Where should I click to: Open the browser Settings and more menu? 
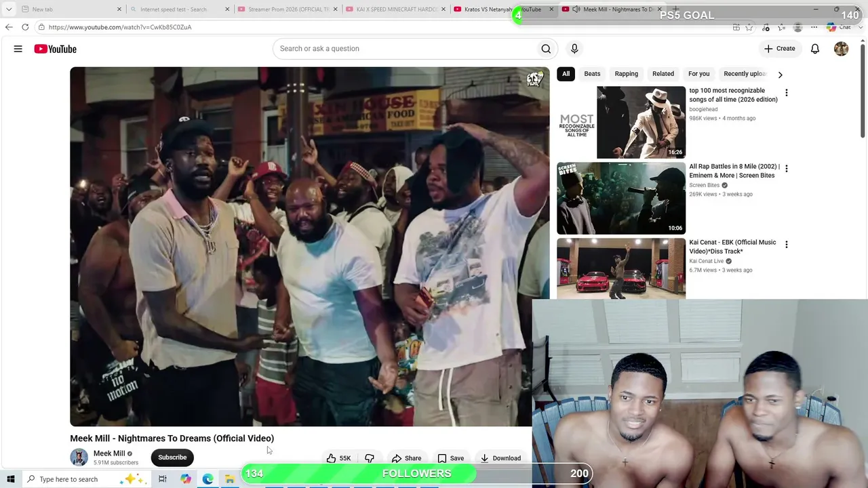[814, 27]
